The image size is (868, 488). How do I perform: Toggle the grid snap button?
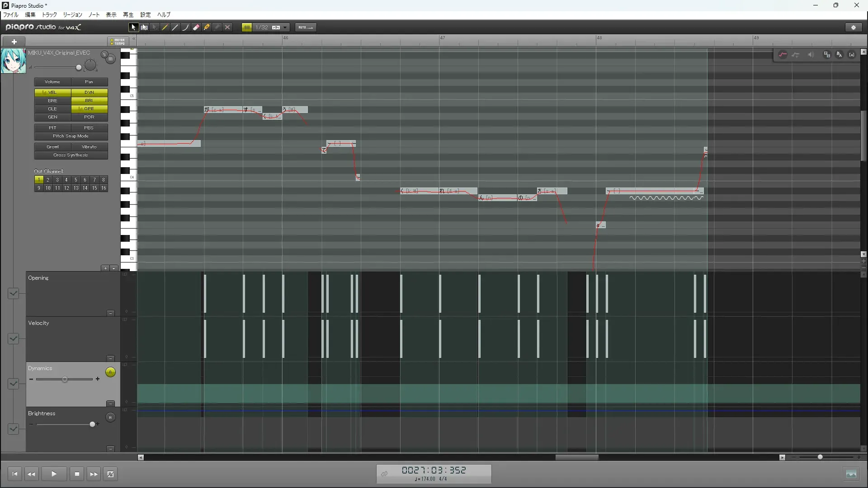(247, 28)
